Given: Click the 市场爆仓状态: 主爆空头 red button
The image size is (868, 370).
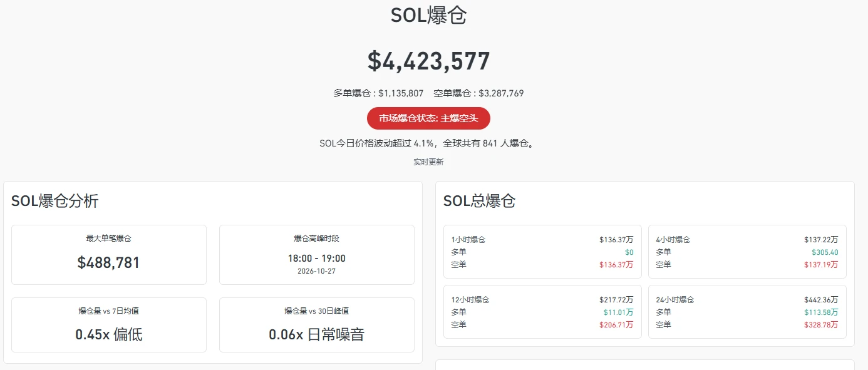Looking at the screenshot, I should (428, 118).
